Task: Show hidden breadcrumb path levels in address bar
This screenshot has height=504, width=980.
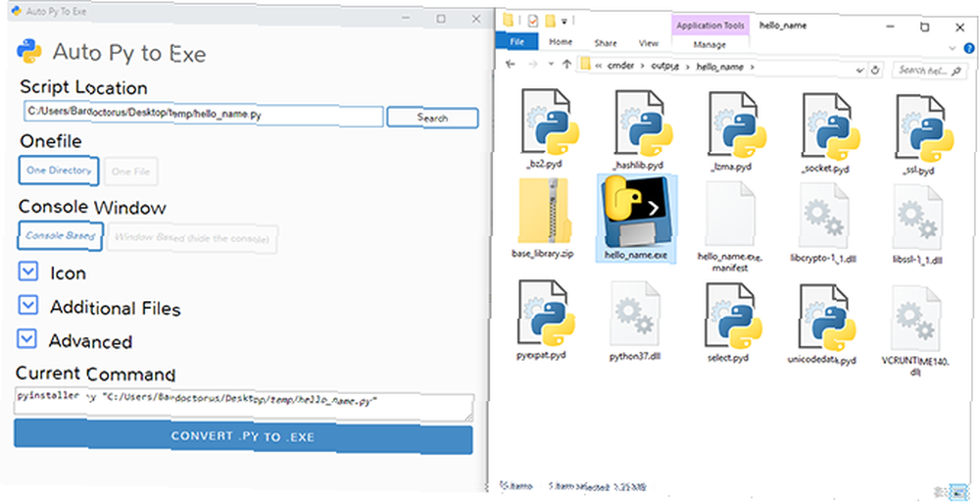Action: coord(599,65)
